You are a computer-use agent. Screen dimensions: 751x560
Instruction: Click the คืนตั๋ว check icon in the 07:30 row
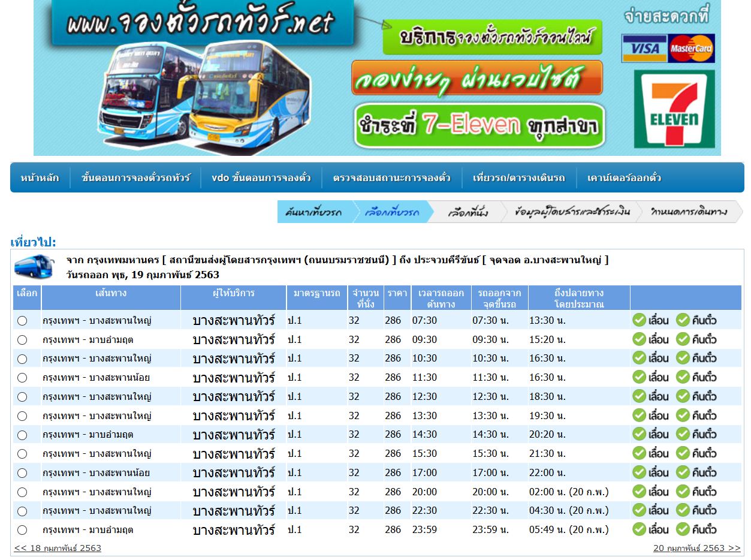[x=683, y=320]
